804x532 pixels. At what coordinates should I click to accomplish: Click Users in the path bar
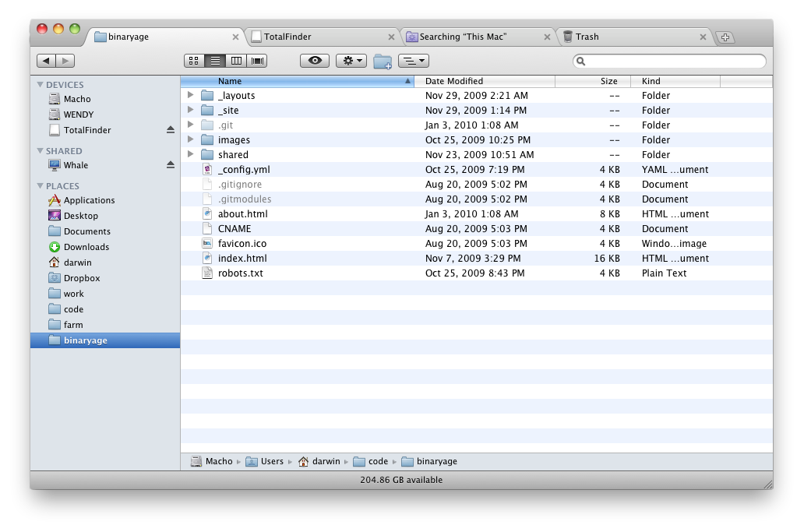(271, 461)
